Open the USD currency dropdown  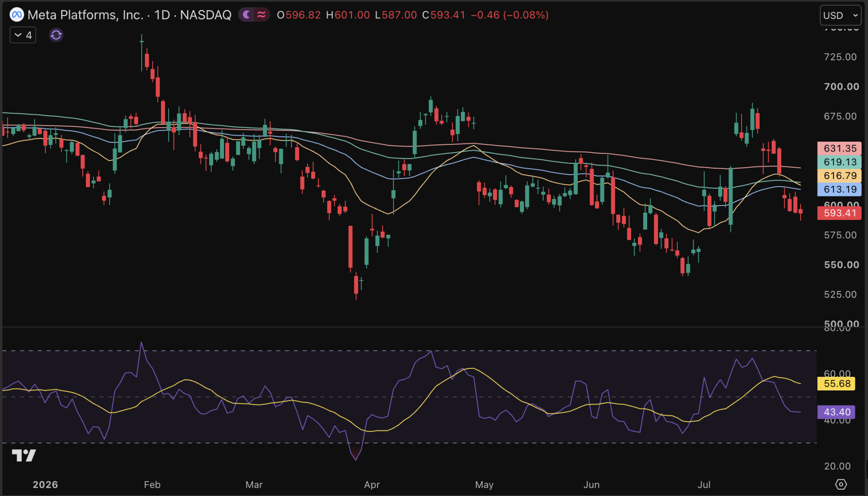coord(840,15)
